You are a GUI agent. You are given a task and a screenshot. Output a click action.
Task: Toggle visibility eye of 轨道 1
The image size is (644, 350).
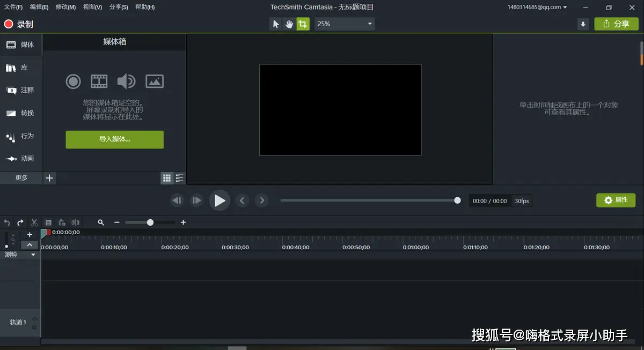click(x=35, y=319)
